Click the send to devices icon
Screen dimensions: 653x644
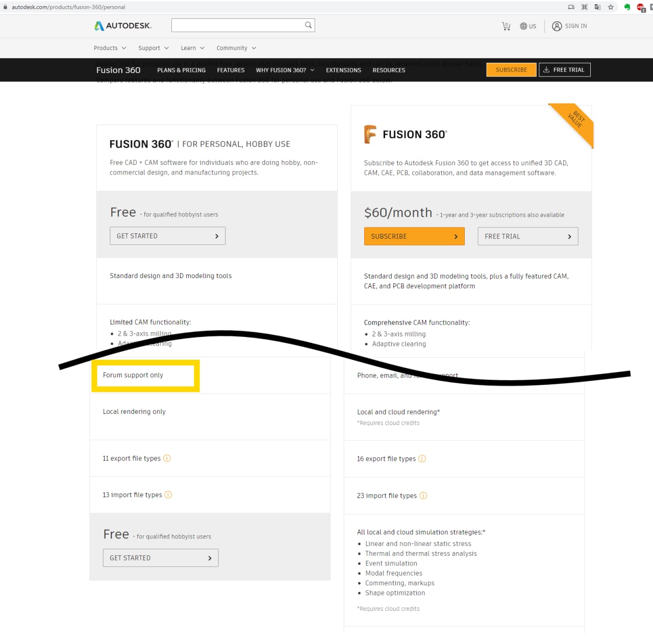pyautogui.click(x=571, y=7)
